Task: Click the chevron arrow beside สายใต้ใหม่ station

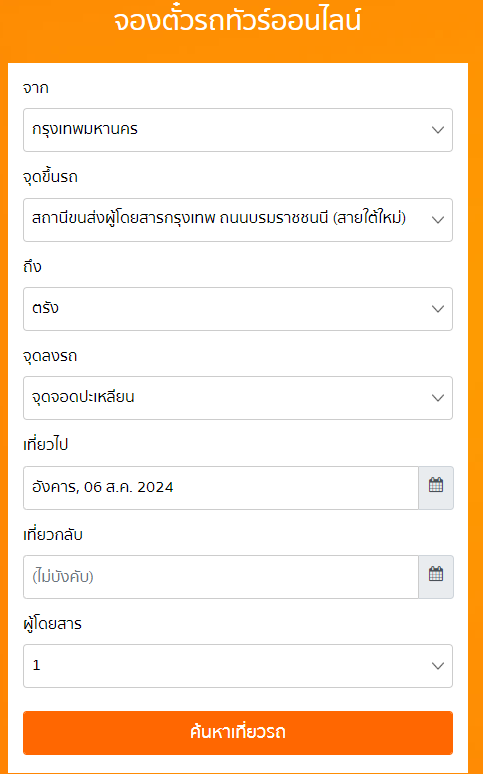Action: coord(438,220)
